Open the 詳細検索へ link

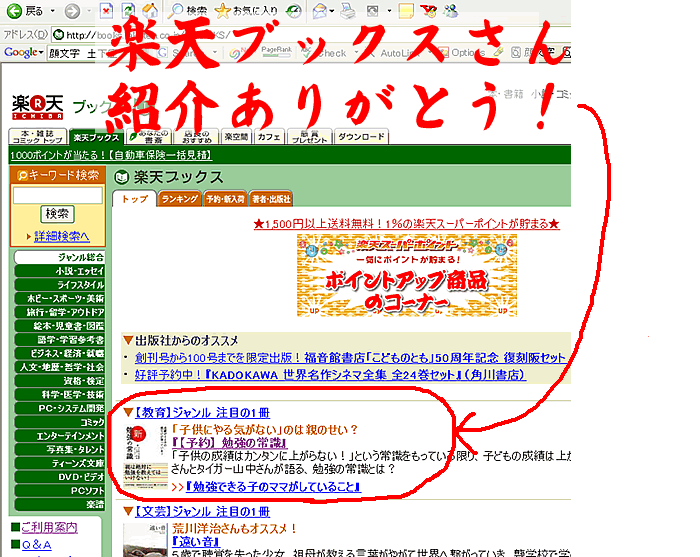tap(62, 236)
